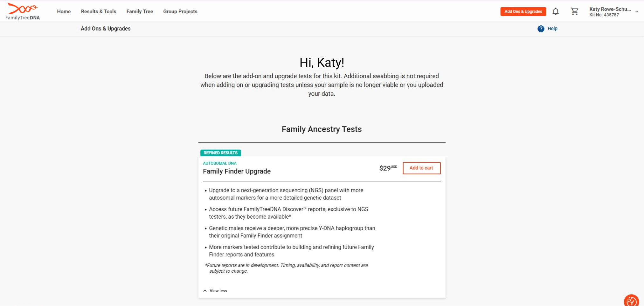Click the Refined Results badge
Viewport: 644px width, 306px height.
220,153
